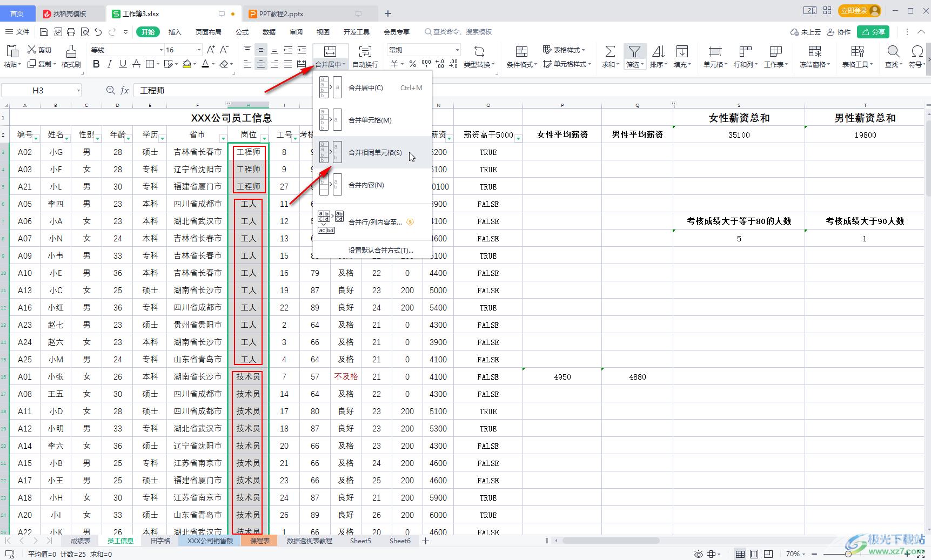Open the 数据 ribbon tab
931x560 pixels.
pyautogui.click(x=269, y=32)
